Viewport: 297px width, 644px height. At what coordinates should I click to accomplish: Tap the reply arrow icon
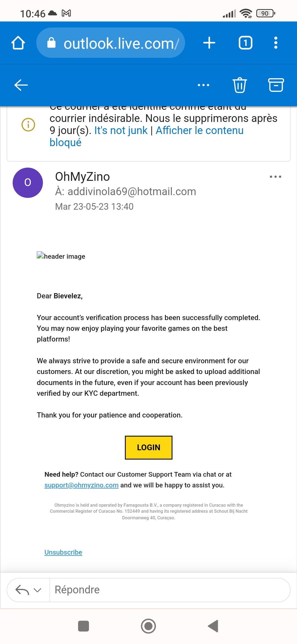click(x=22, y=590)
